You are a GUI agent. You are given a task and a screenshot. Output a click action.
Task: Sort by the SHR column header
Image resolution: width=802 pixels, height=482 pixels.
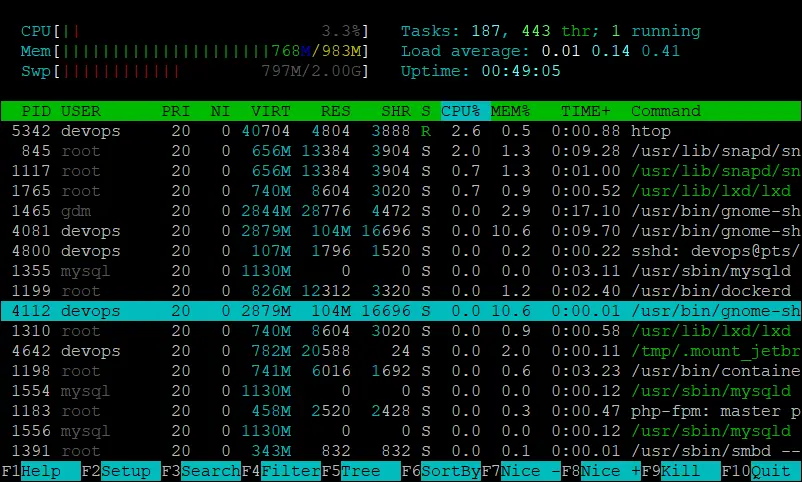(396, 111)
